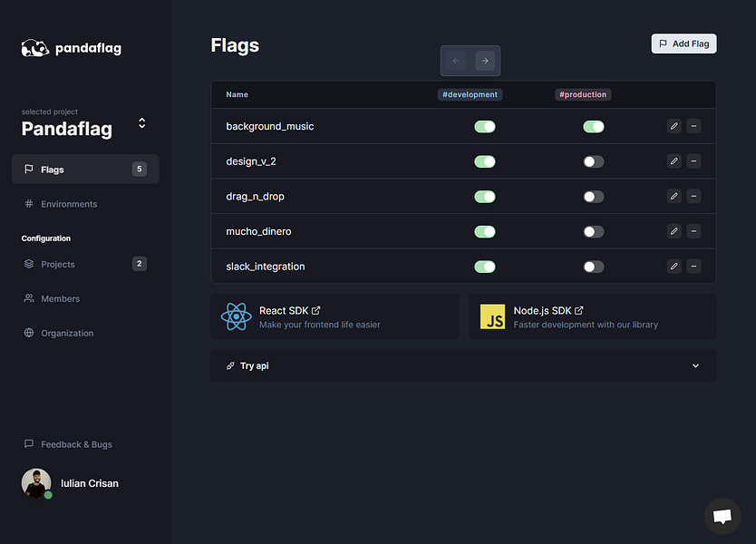Click the Iulian Crisan user name

(89, 483)
